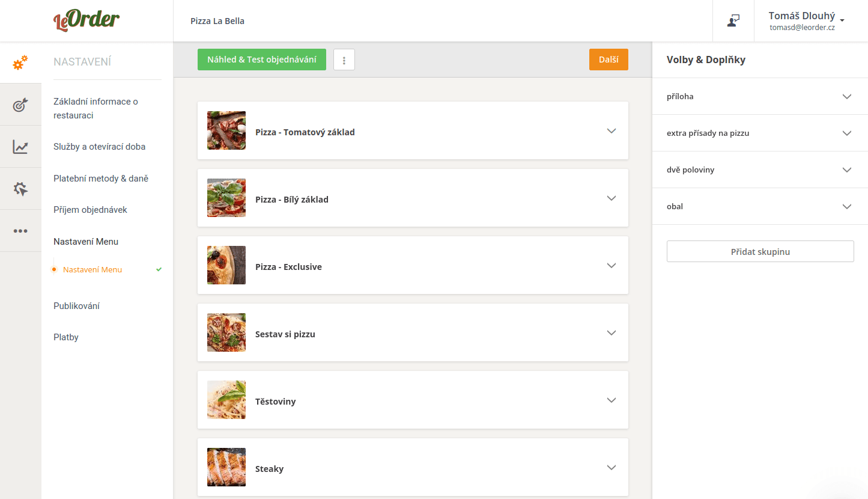
Task: Expand the dvě poloviny options group
Action: 847,170
